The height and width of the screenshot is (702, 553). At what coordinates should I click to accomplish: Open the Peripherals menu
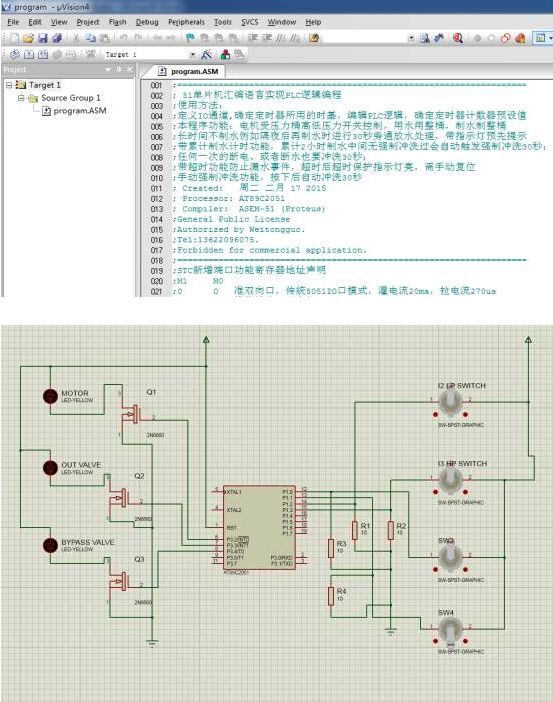click(x=186, y=22)
